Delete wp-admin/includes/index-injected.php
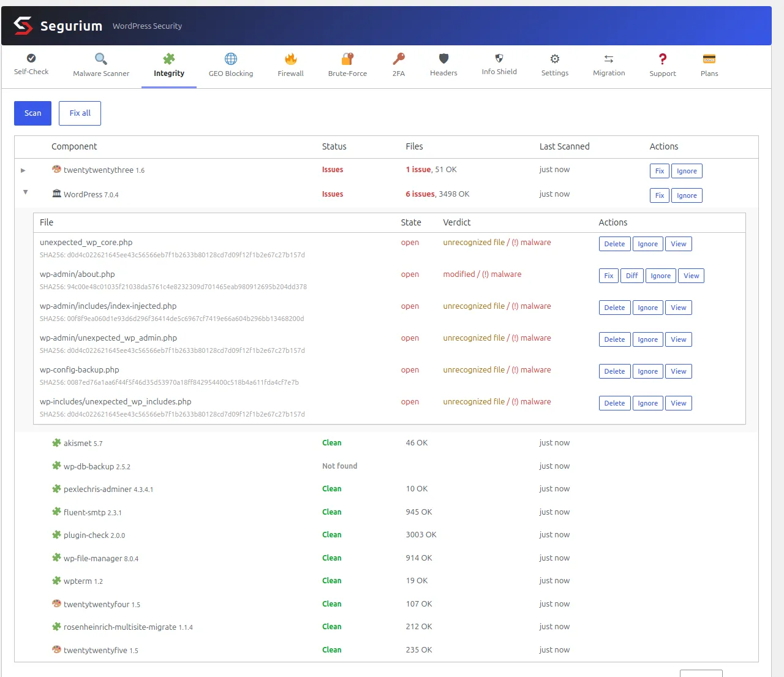The height and width of the screenshot is (677, 784). tap(614, 308)
